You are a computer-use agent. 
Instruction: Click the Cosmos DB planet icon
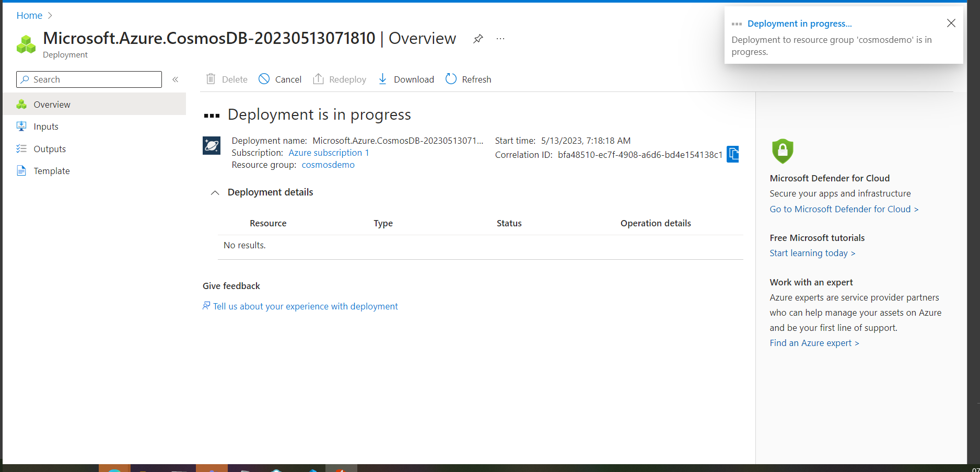[x=212, y=145]
